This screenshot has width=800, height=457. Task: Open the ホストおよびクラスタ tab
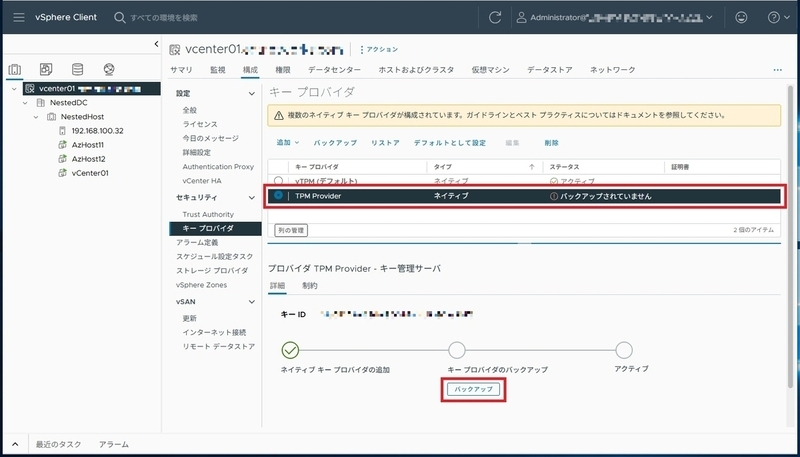[416, 70]
